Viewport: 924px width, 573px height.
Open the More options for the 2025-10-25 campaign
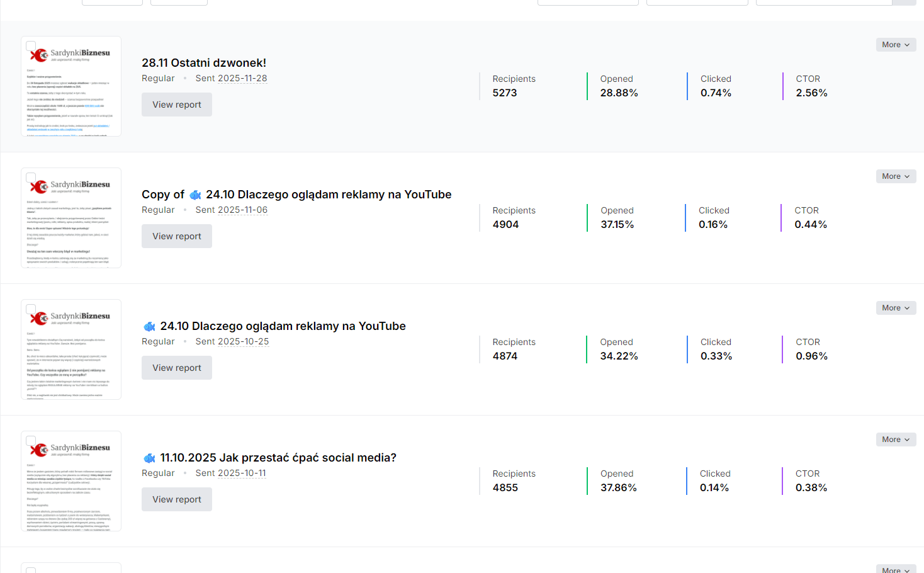click(896, 308)
